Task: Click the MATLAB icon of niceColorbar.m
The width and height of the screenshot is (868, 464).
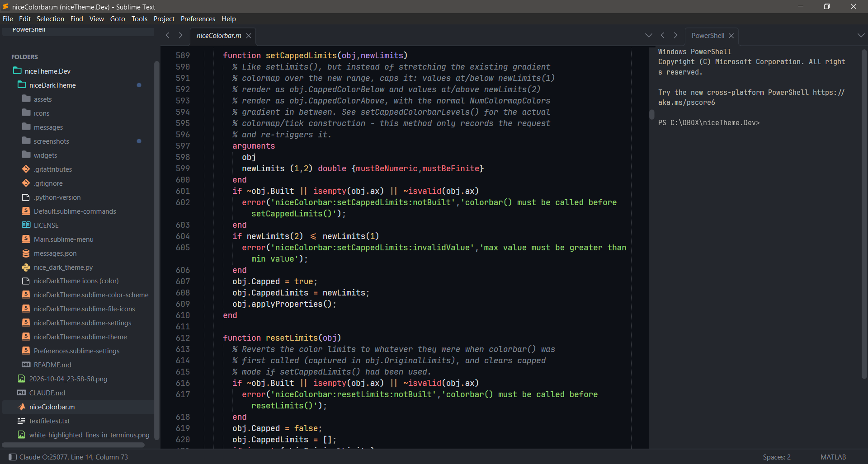Action: pyautogui.click(x=22, y=407)
